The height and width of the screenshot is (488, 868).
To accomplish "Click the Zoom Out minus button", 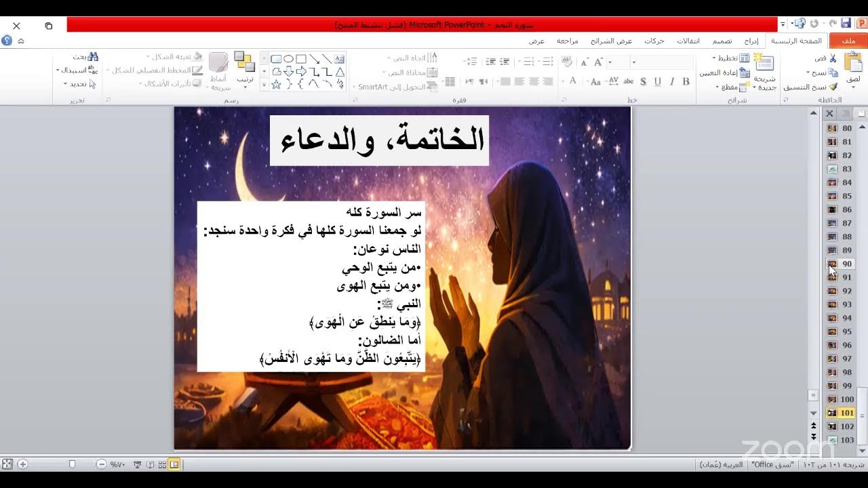I will click(101, 464).
